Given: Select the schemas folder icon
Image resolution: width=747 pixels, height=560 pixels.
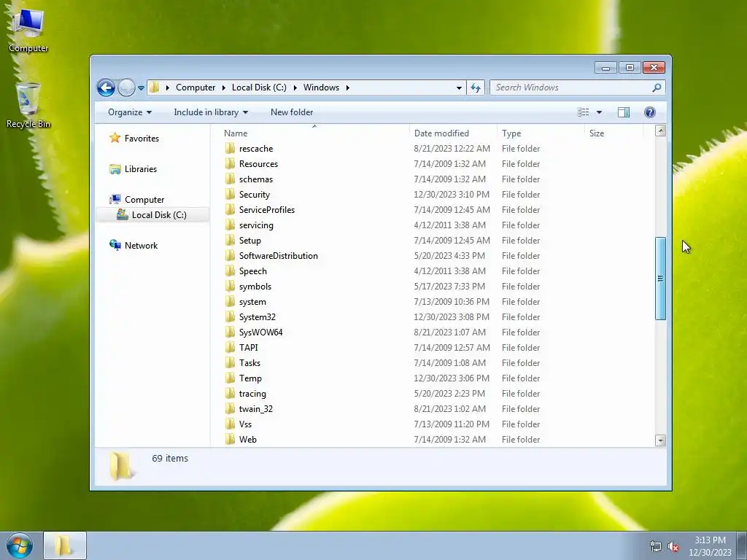Looking at the screenshot, I should [230, 179].
